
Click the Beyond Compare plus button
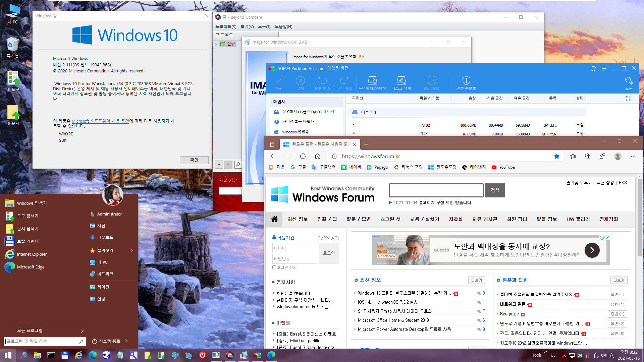click(x=219, y=165)
